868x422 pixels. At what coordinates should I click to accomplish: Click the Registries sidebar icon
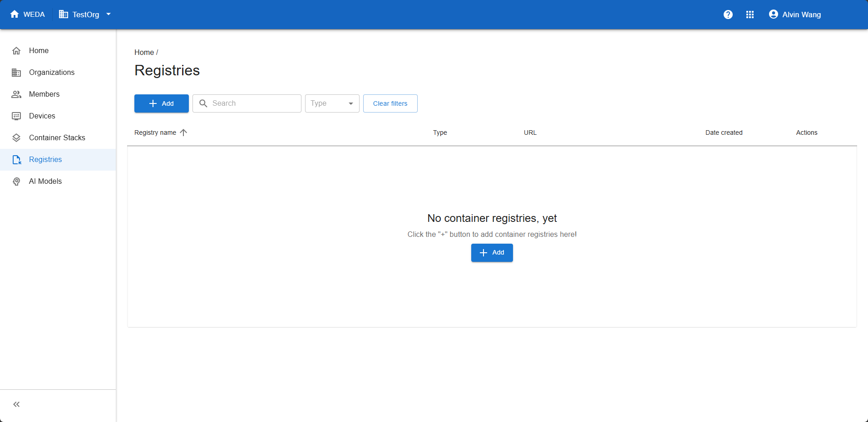(x=17, y=160)
